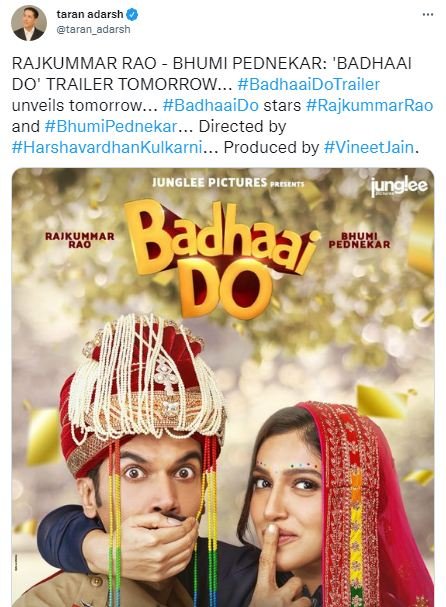Image resolution: width=446 pixels, height=607 pixels.
Task: Click the Bhumi Pednekar credit on poster
Action: pos(359,240)
